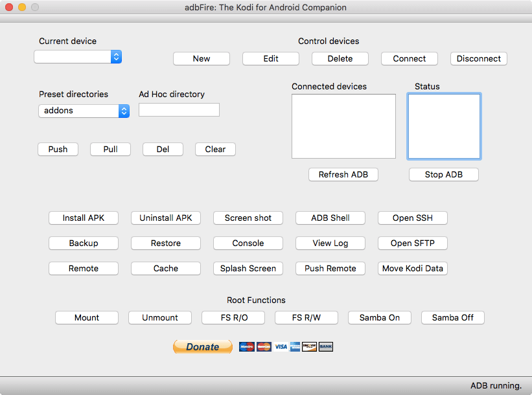532x395 pixels.
Task: Disconnect from the device
Action: coord(479,59)
